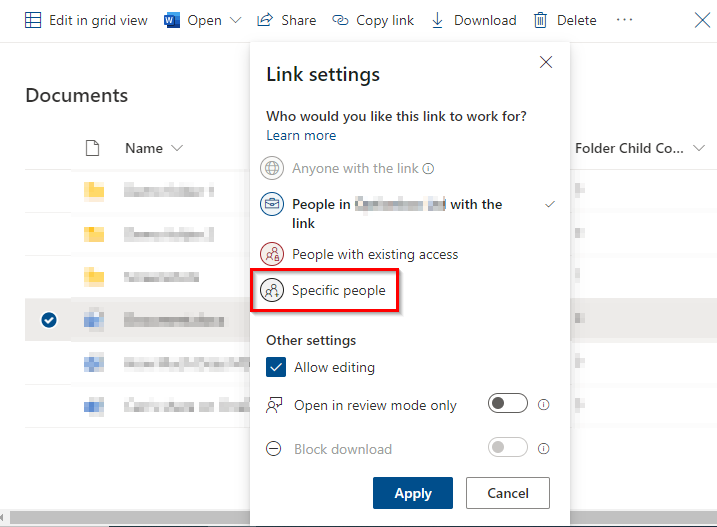This screenshot has height=527, width=717.
Task: Uncheck the Allow editing checkbox
Action: click(x=276, y=367)
